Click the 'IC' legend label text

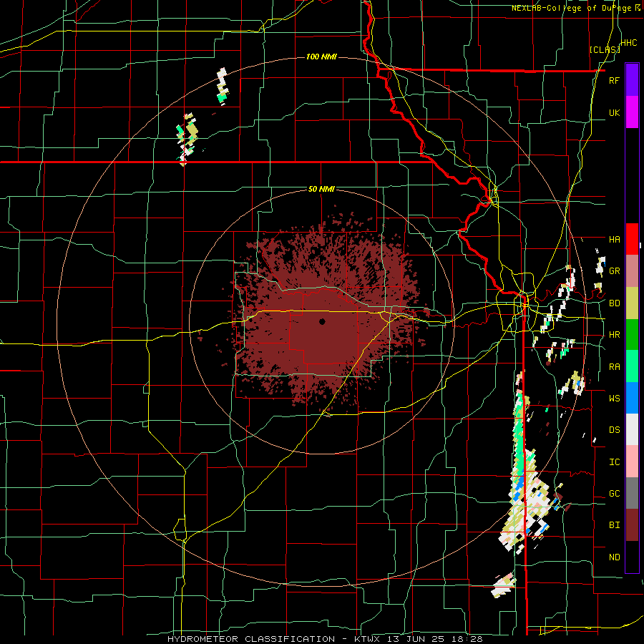pyautogui.click(x=614, y=462)
